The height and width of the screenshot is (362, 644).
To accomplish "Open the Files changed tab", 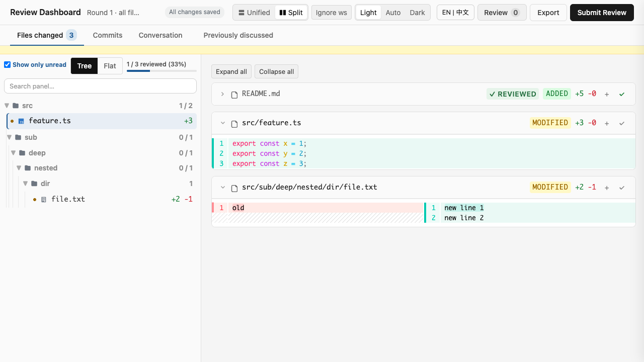I will [x=47, y=35].
